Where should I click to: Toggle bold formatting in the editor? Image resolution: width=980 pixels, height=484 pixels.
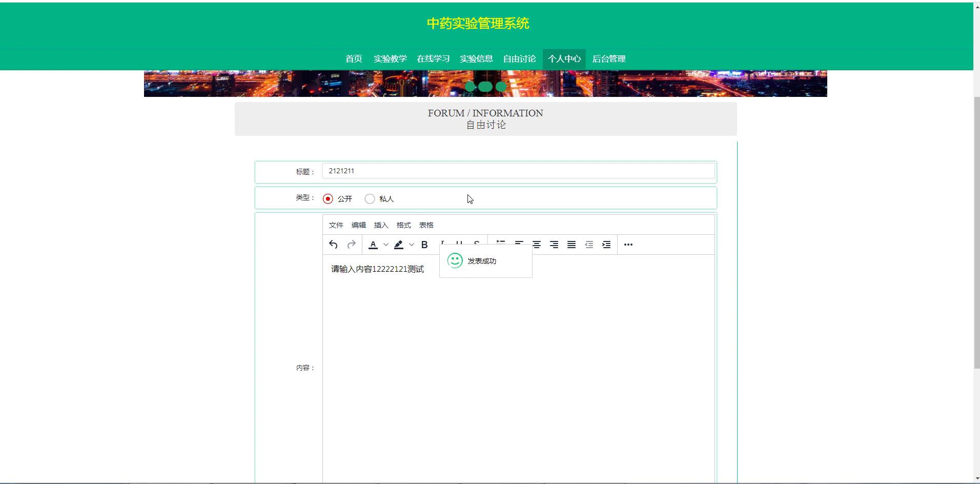click(x=424, y=245)
